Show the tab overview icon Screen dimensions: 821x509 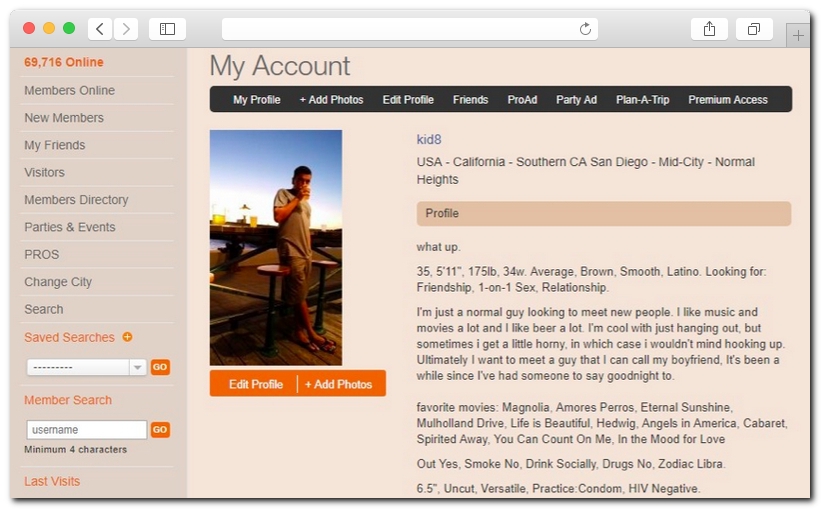tap(754, 29)
